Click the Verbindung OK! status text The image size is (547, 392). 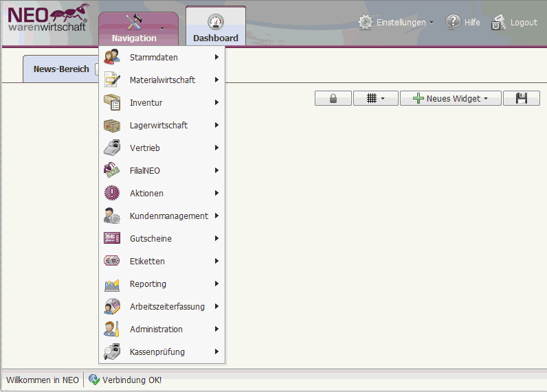(x=132, y=380)
